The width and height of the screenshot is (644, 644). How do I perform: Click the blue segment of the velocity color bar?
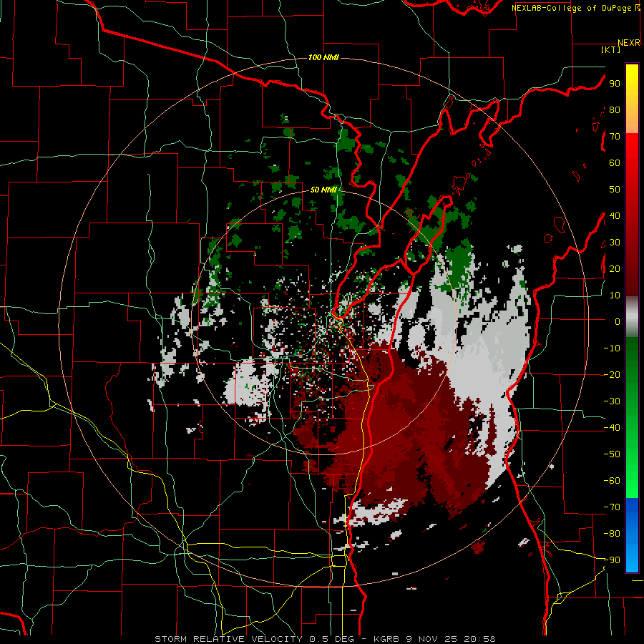pyautogui.click(x=632, y=535)
